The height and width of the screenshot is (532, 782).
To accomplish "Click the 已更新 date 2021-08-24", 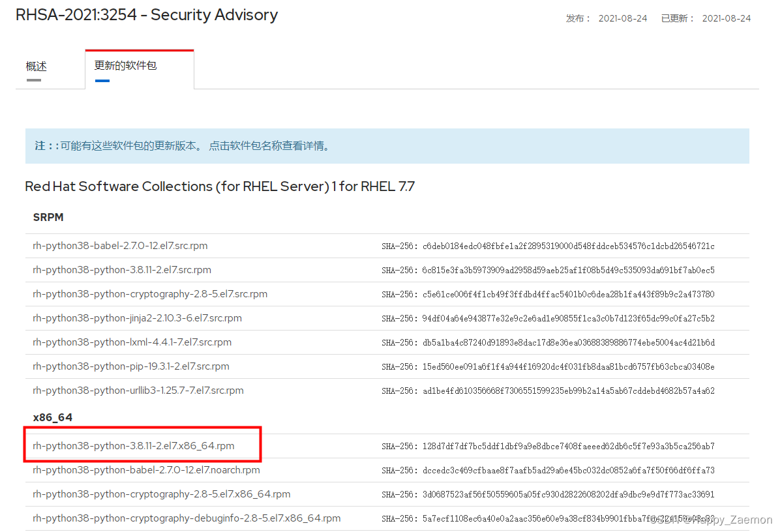I will [727, 18].
